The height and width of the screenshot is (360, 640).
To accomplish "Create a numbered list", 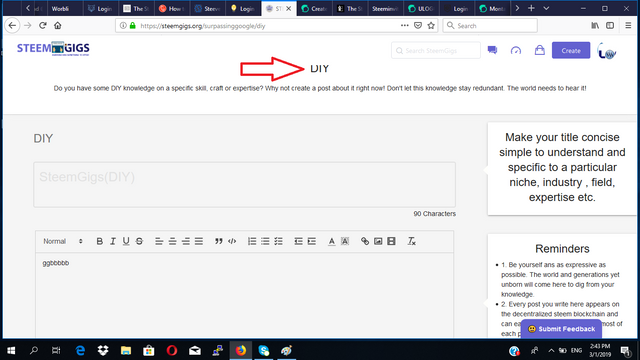I will (252, 241).
